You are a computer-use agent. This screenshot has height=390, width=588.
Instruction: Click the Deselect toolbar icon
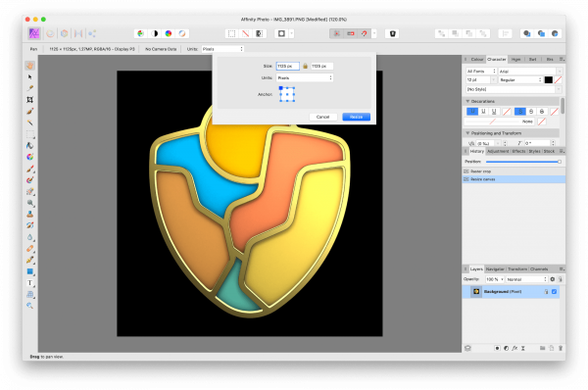[x=245, y=33]
